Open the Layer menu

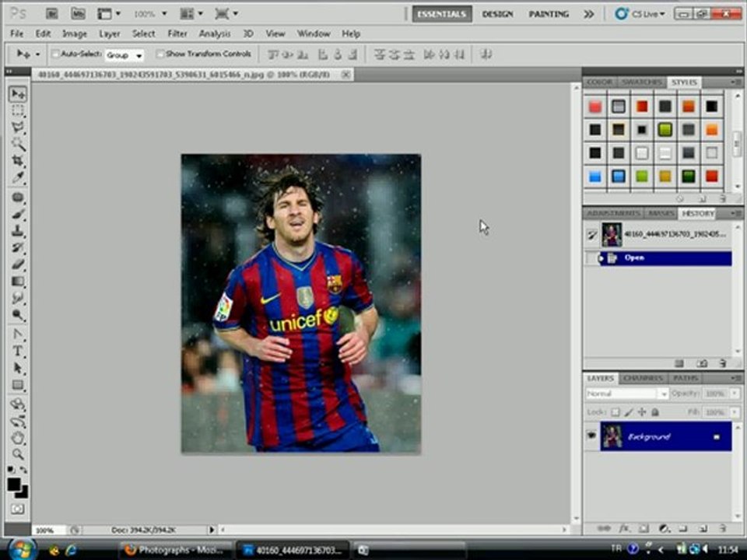(109, 33)
